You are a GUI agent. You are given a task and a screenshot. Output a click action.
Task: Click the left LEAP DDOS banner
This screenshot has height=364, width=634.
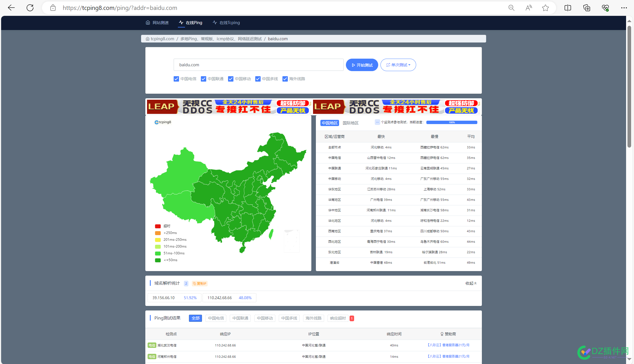[229, 107]
